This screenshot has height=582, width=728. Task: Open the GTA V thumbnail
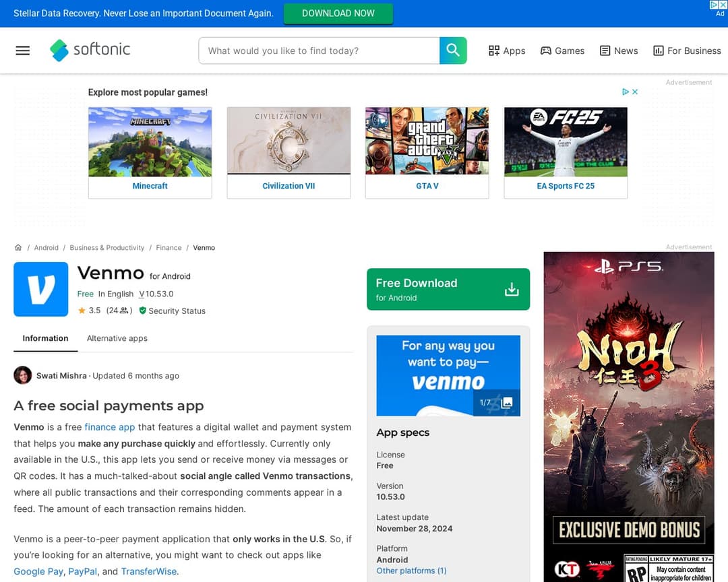tap(427, 141)
